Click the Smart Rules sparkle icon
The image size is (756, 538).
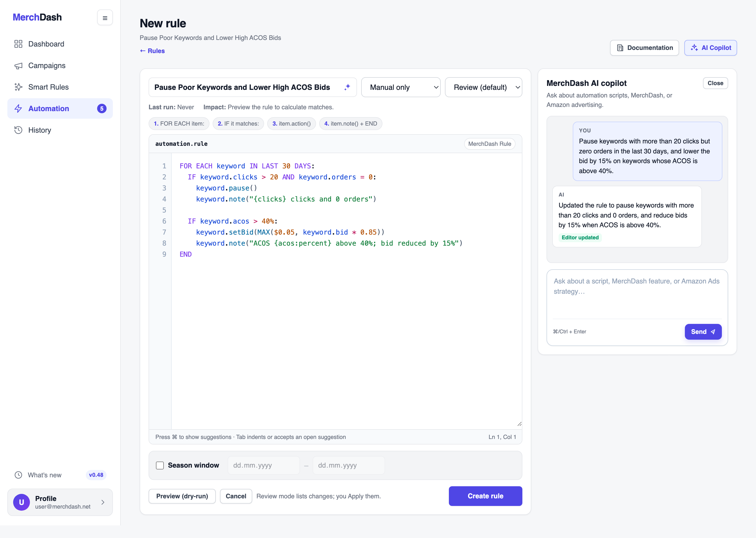coord(18,87)
